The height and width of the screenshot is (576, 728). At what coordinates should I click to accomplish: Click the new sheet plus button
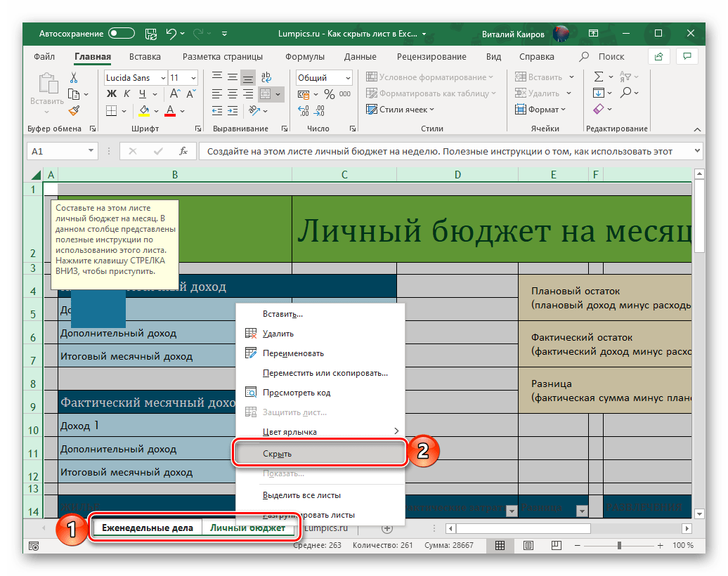[x=386, y=528]
